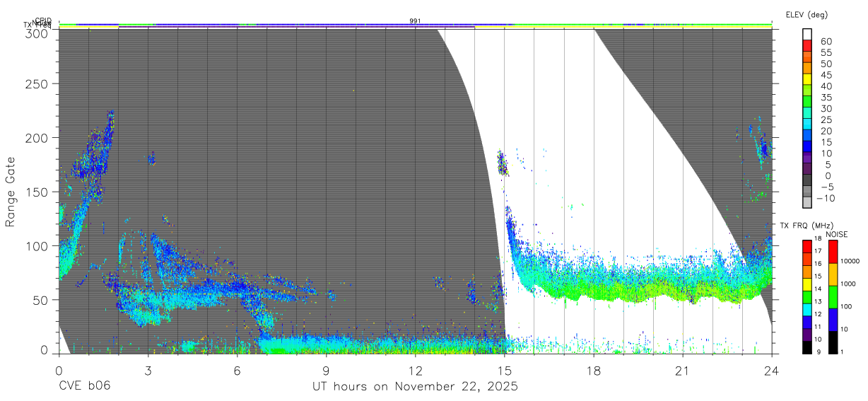Viewport: 868px width, 401px height.
Task: Click the '1000' NOISE legend value
Action: (x=850, y=284)
